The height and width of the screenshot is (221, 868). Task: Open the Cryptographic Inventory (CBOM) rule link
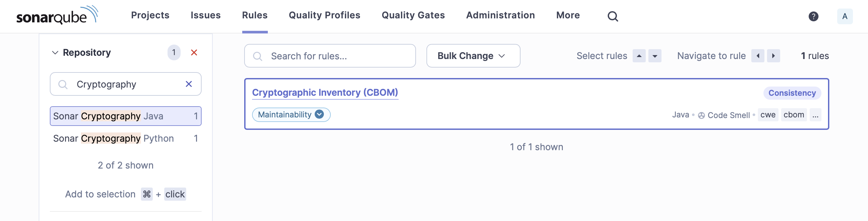(x=325, y=92)
